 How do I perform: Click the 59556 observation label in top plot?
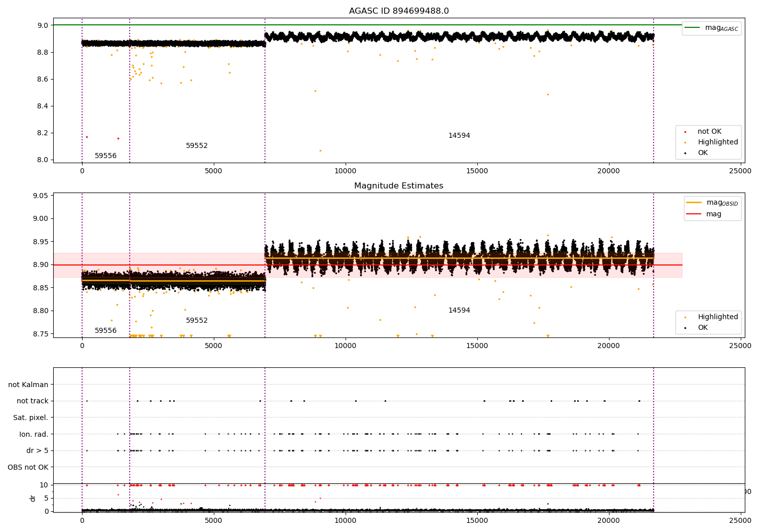(105, 156)
